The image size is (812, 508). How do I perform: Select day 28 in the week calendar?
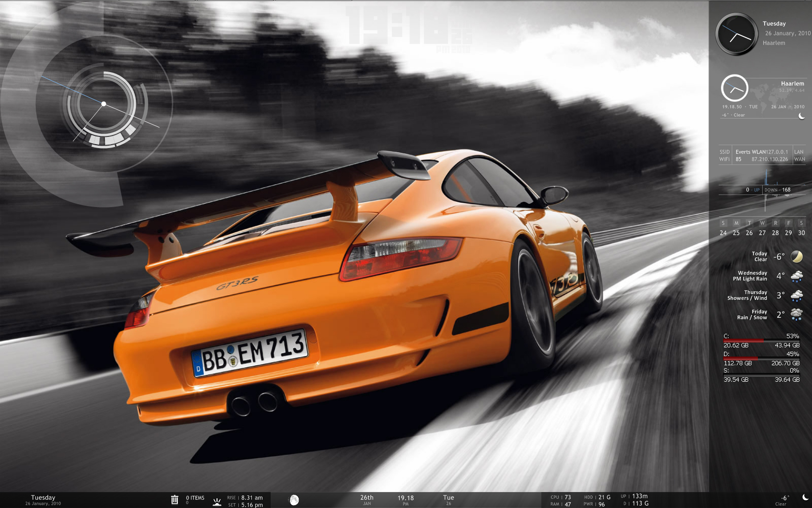[775, 233]
